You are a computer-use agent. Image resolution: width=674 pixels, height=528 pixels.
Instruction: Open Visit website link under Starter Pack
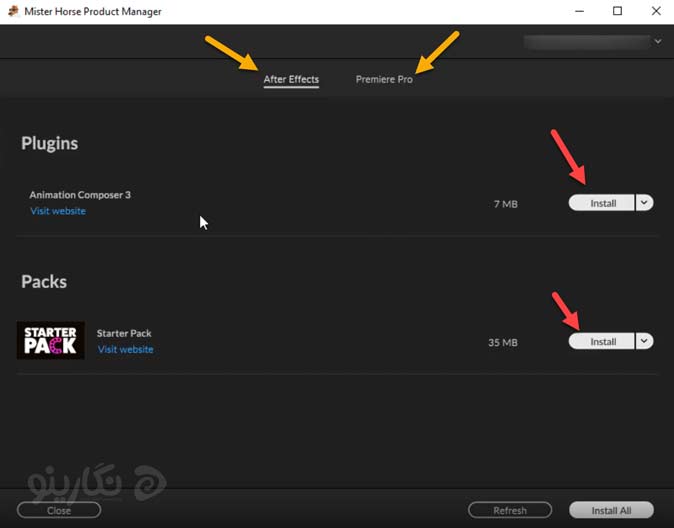pyautogui.click(x=126, y=350)
